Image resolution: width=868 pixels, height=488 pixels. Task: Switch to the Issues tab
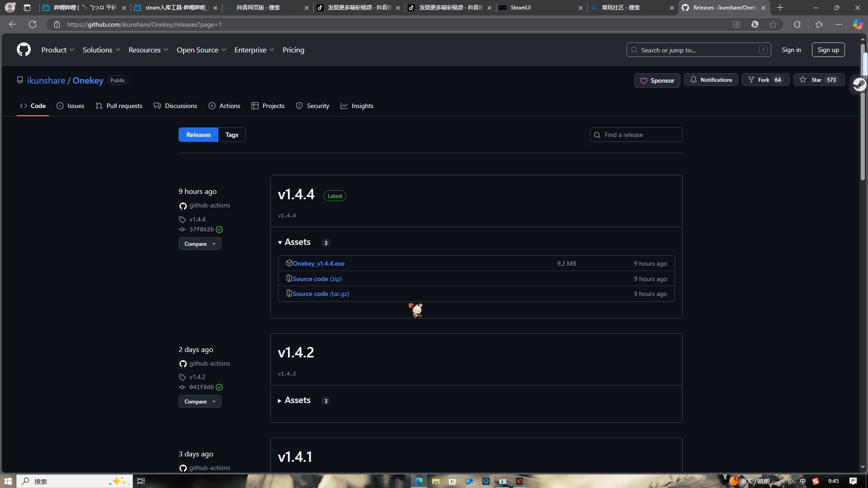pos(71,106)
